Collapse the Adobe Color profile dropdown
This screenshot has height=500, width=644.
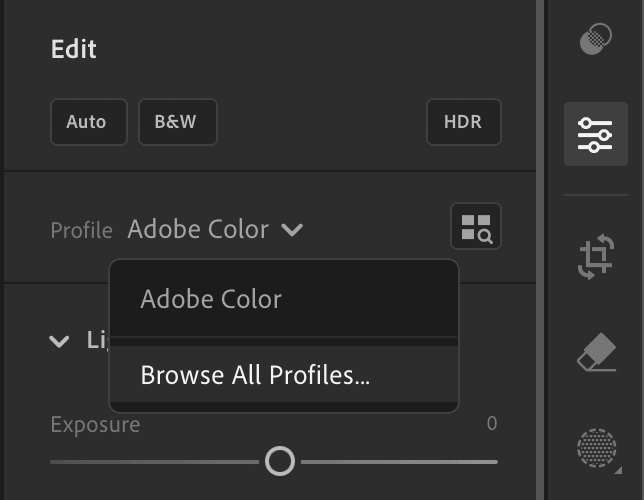[x=216, y=229]
